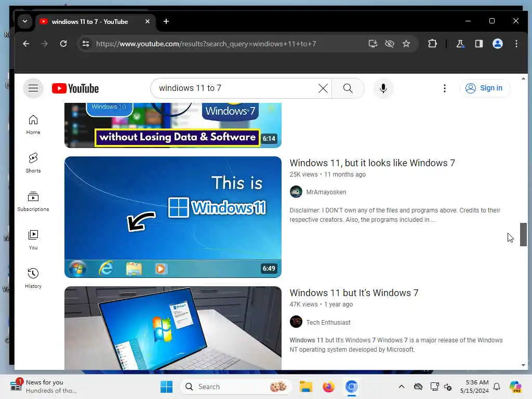Open a new tab with plus button
Screen dimensions: 532x399
[x=166, y=21]
